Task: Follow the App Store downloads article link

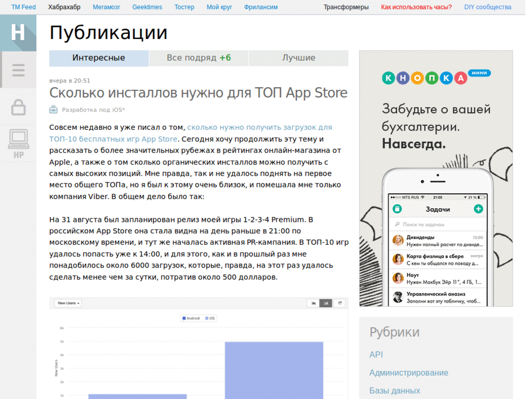Action: pyautogui.click(x=260, y=127)
